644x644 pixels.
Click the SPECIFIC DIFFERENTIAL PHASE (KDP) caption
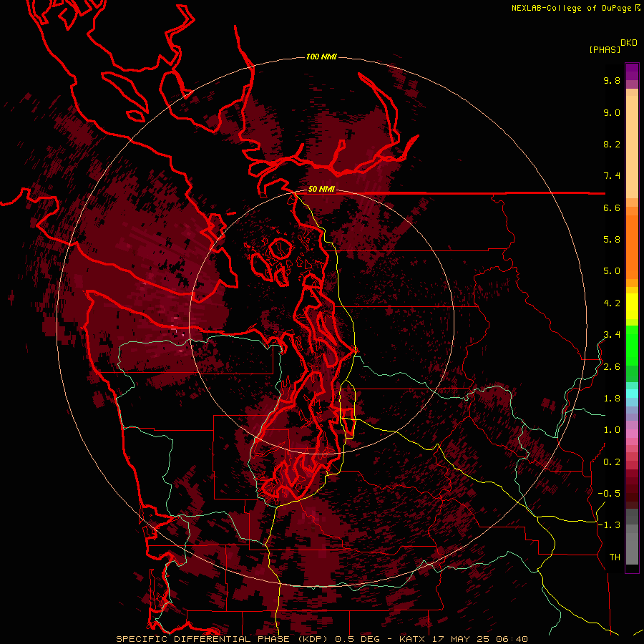(x=223, y=639)
